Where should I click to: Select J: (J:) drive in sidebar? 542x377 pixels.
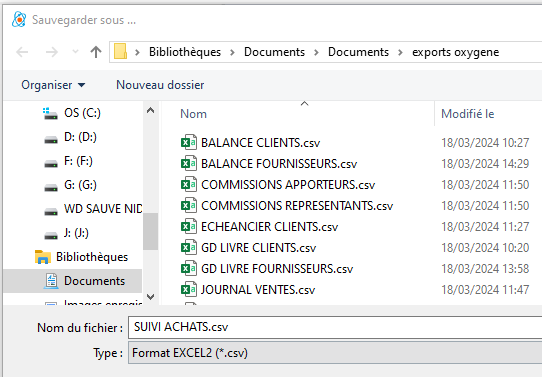point(76,233)
